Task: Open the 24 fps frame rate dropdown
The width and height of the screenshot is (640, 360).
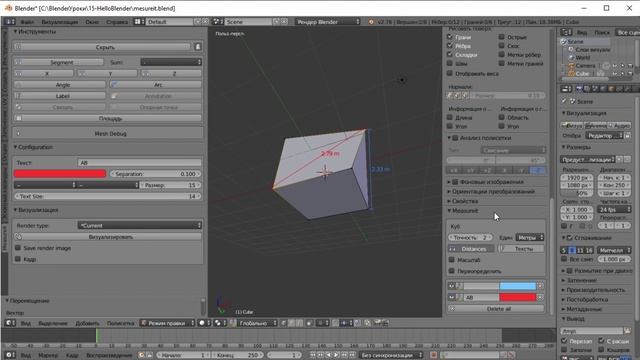Action: tap(614, 209)
